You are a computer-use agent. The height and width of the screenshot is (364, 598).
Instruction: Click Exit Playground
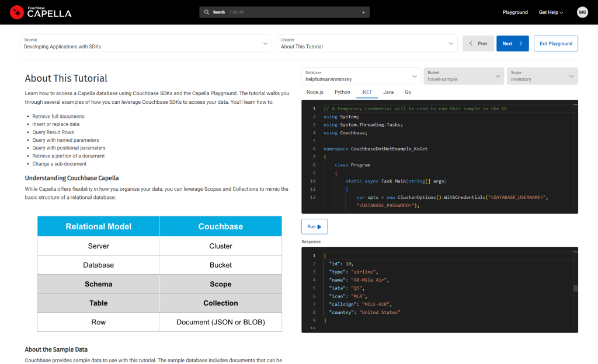click(556, 43)
